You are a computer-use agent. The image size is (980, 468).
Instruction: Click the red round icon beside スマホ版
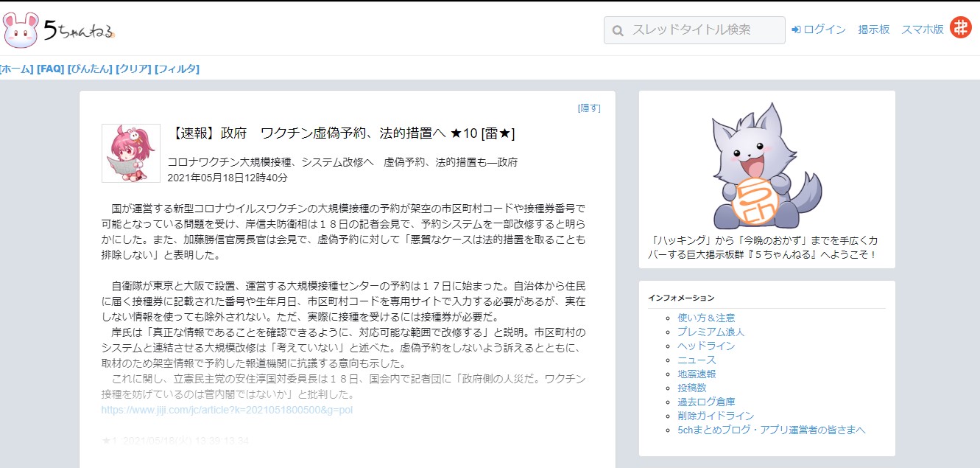coord(960,28)
